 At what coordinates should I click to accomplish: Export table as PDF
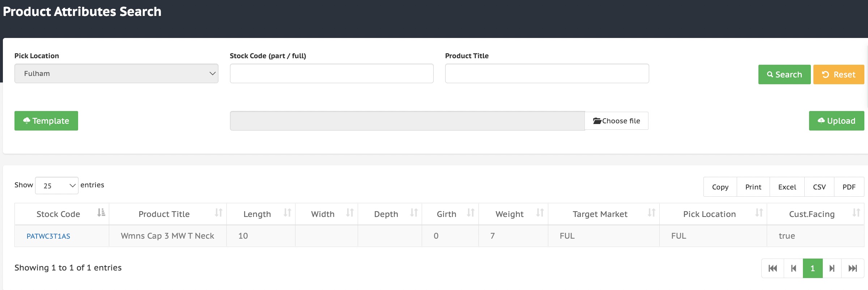pos(849,187)
